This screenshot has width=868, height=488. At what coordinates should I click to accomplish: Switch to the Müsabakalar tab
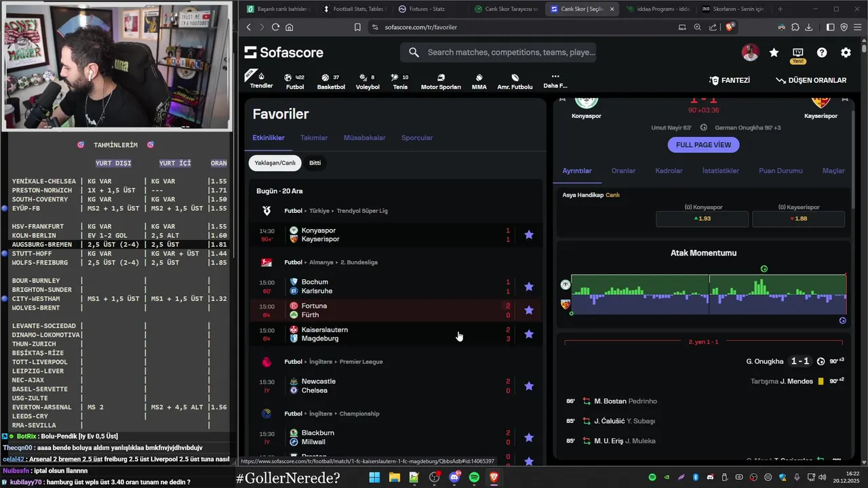[x=364, y=138]
